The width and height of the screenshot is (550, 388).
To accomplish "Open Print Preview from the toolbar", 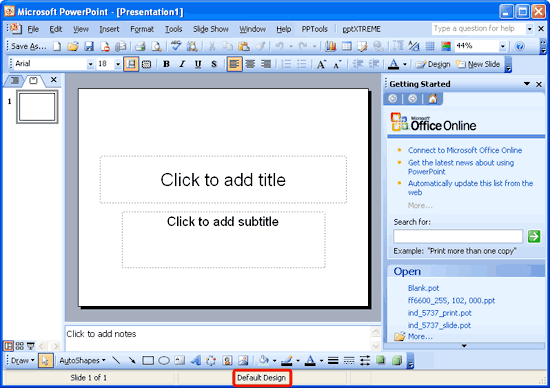I will click(156, 46).
